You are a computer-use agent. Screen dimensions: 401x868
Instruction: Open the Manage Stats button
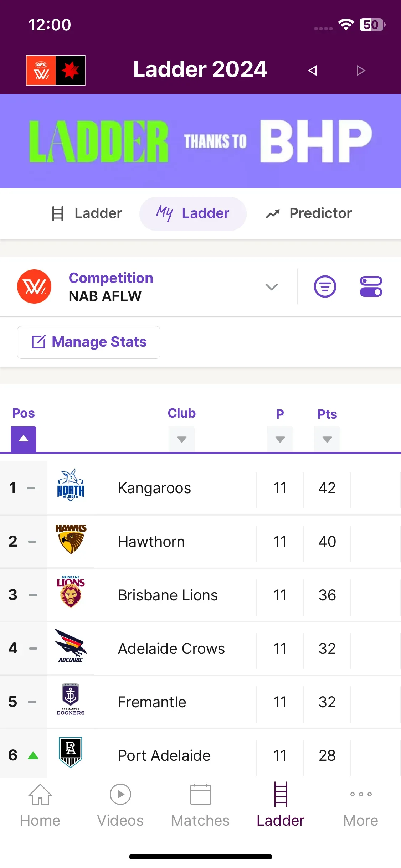89,342
